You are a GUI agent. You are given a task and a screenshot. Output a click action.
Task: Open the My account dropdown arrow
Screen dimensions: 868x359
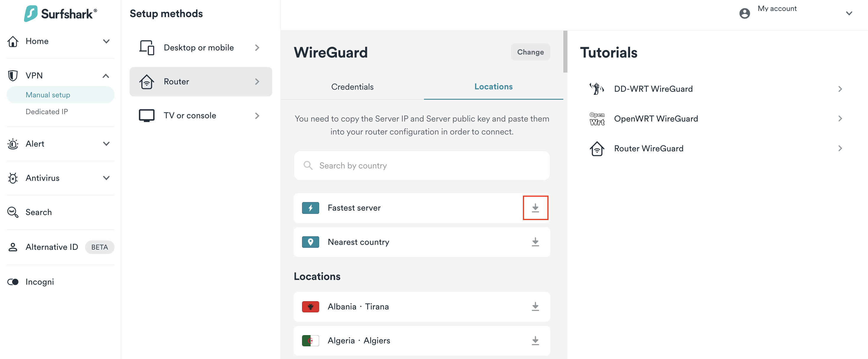tap(849, 14)
